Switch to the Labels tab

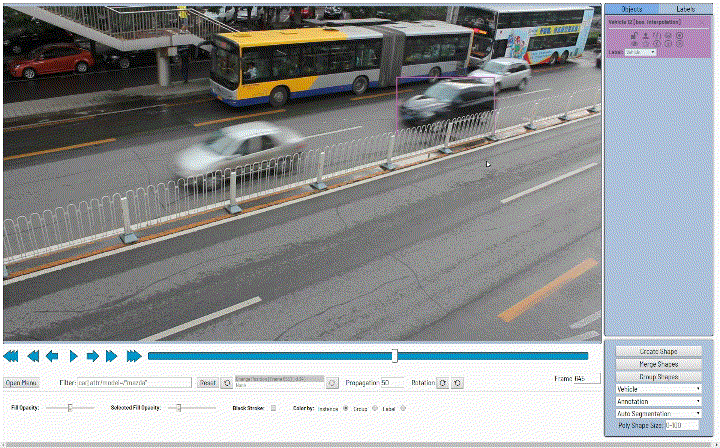(685, 8)
